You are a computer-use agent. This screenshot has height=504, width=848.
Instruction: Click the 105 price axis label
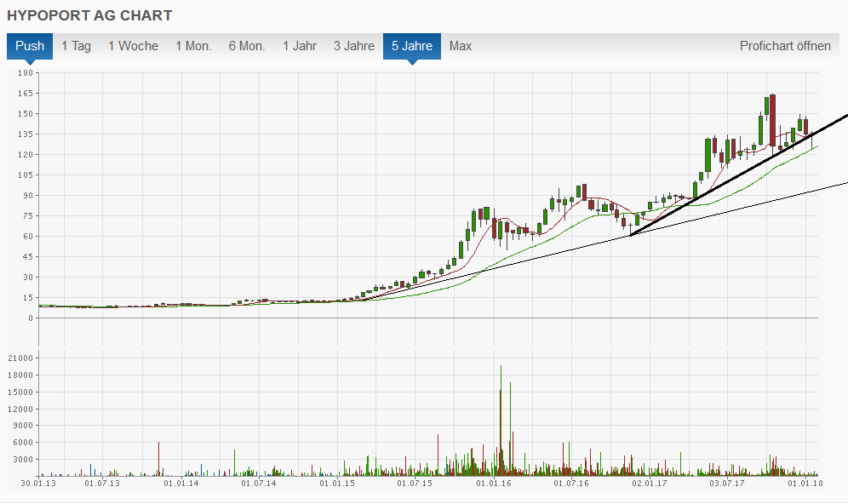pos(26,175)
